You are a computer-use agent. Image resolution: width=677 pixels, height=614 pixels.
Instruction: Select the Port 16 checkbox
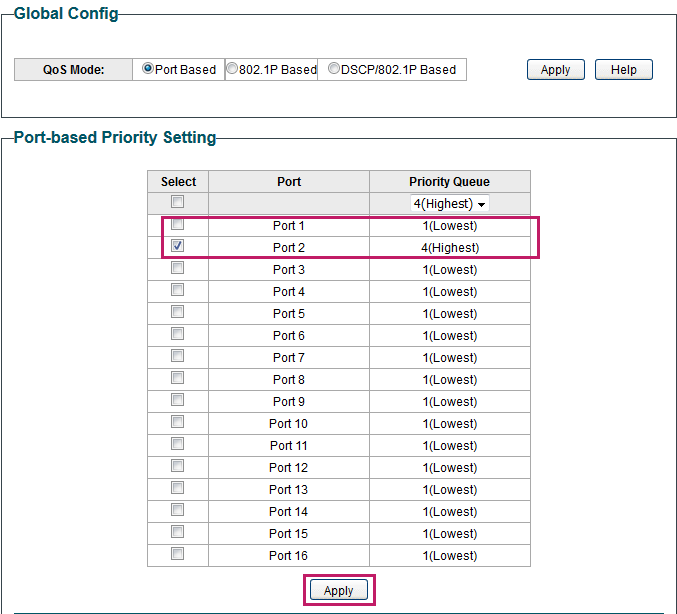178,554
